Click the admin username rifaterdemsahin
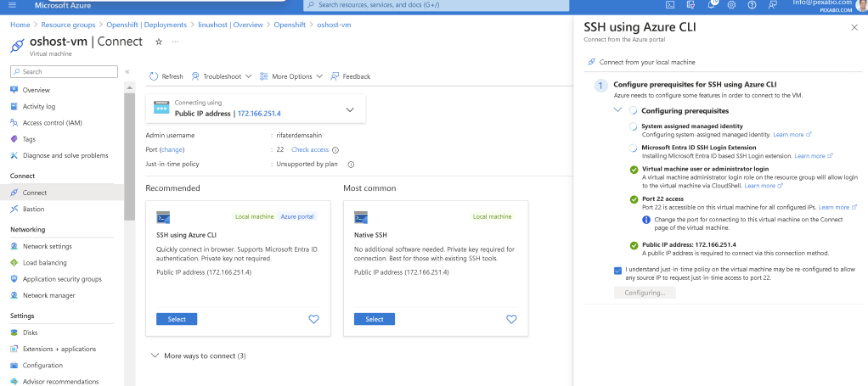868x386 pixels. 300,136
